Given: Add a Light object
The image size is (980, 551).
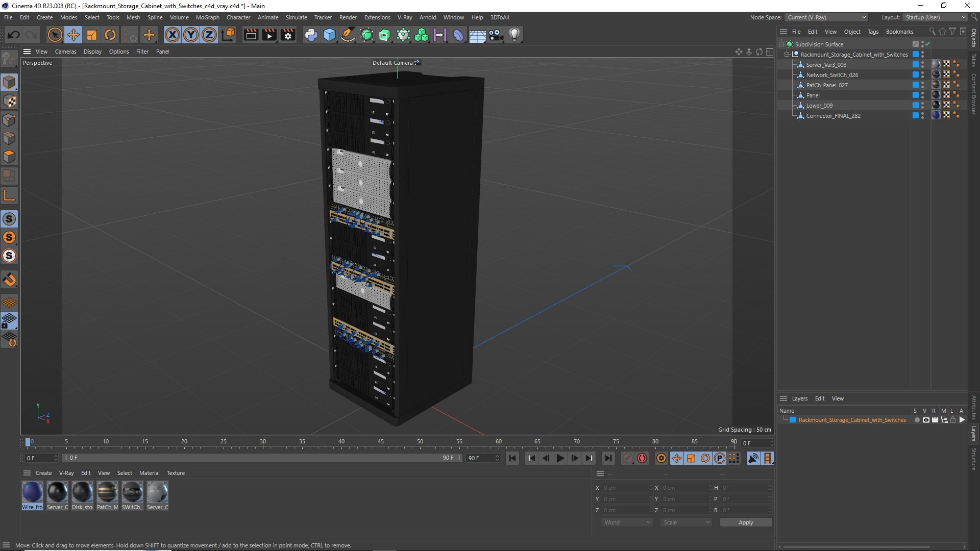Looking at the screenshot, I should tap(514, 35).
